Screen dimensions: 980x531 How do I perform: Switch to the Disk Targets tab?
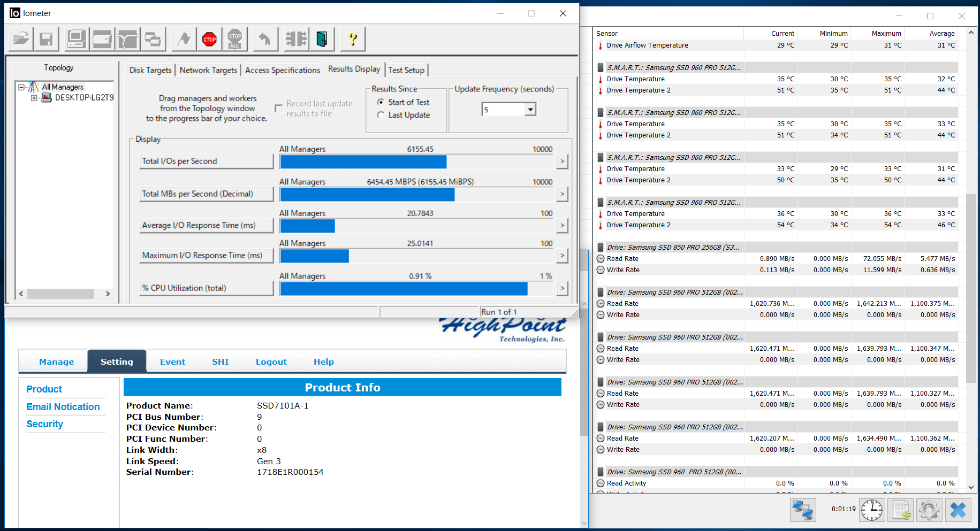click(x=150, y=70)
